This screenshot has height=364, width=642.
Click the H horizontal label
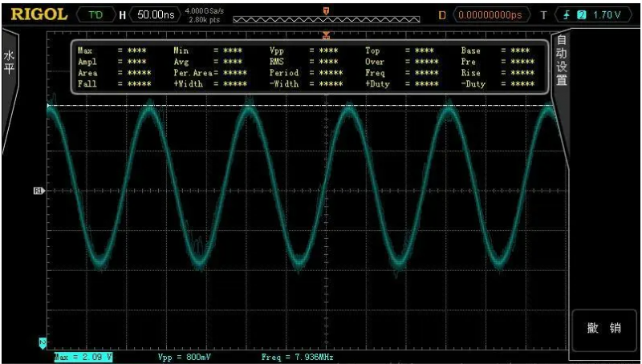click(123, 15)
